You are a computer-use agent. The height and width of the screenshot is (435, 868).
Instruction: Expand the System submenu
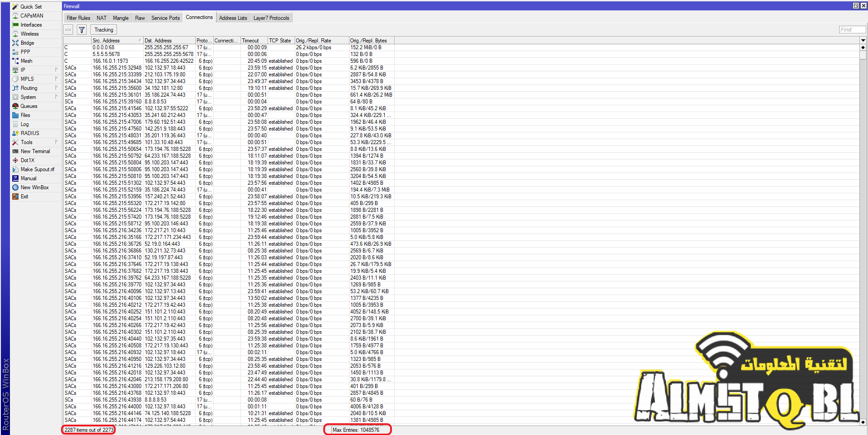57,97
